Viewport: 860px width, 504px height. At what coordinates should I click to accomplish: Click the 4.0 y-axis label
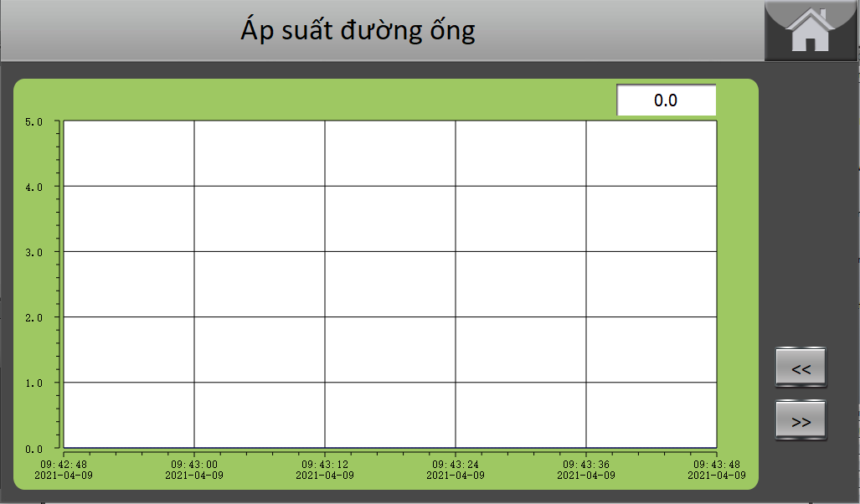click(34, 187)
